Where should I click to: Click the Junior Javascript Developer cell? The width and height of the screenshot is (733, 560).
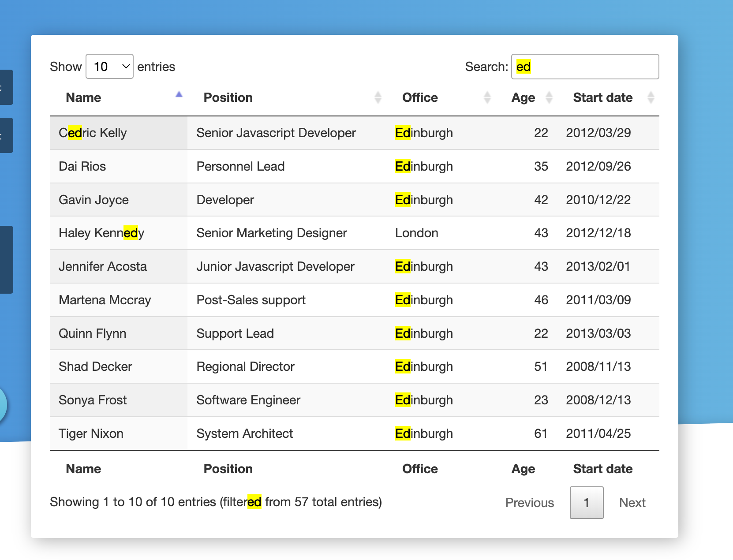287,266
